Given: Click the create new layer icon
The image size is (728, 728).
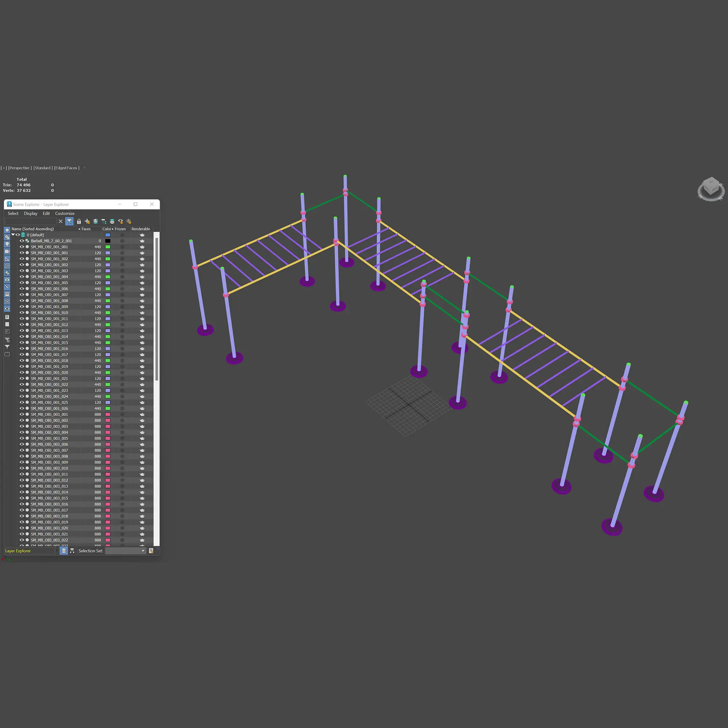Looking at the screenshot, I should click(x=87, y=221).
